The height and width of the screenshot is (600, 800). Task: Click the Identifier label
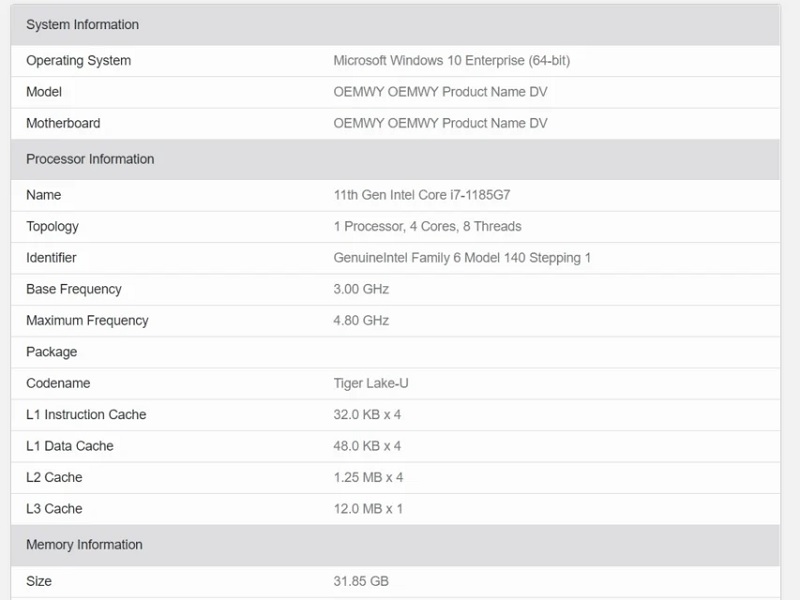pos(51,258)
